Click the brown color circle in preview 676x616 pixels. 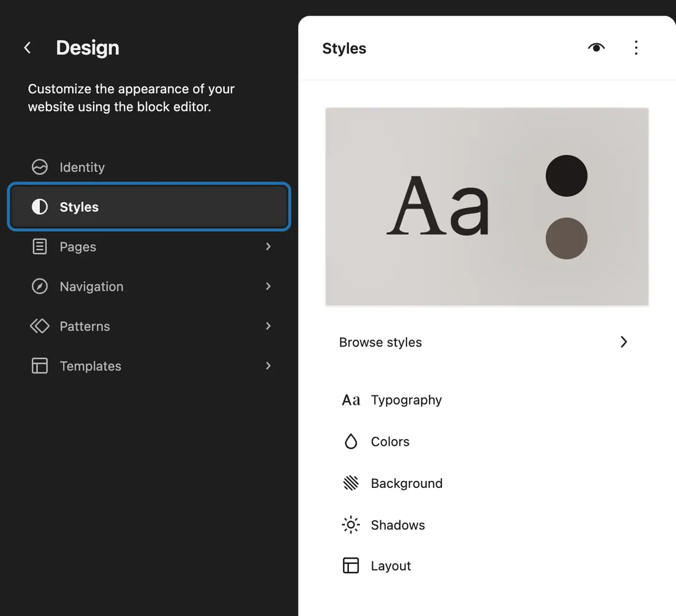567,238
